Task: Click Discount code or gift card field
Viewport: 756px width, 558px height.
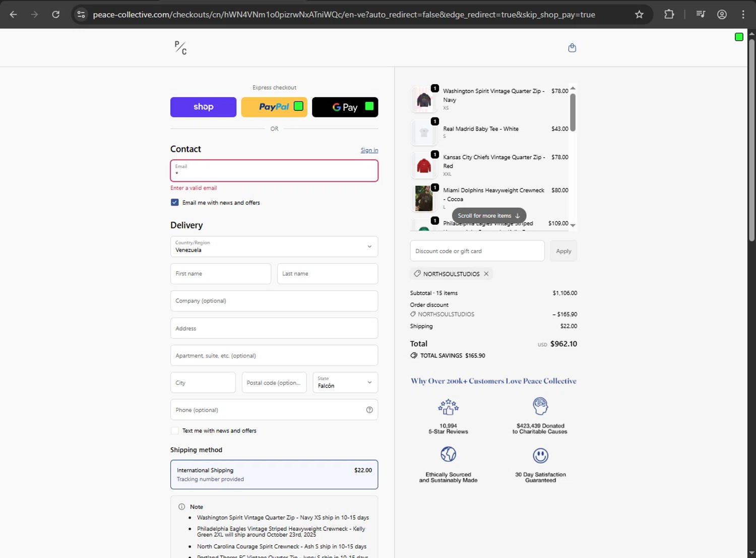Action: coord(477,251)
